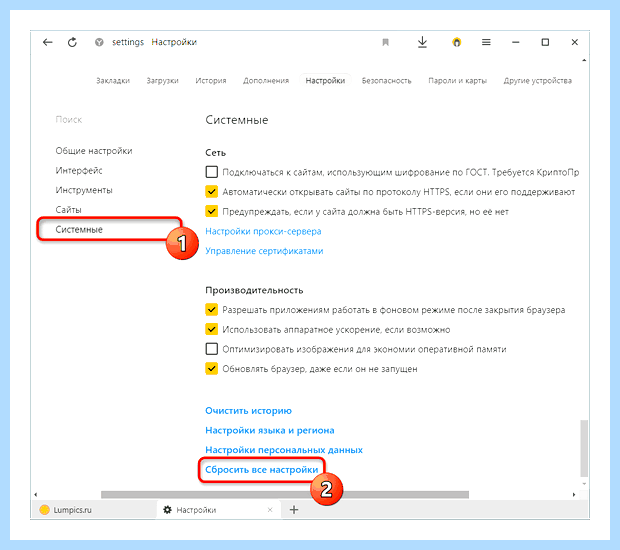Close the Настройки tab with its X
The height and width of the screenshot is (550, 620).
point(270,510)
